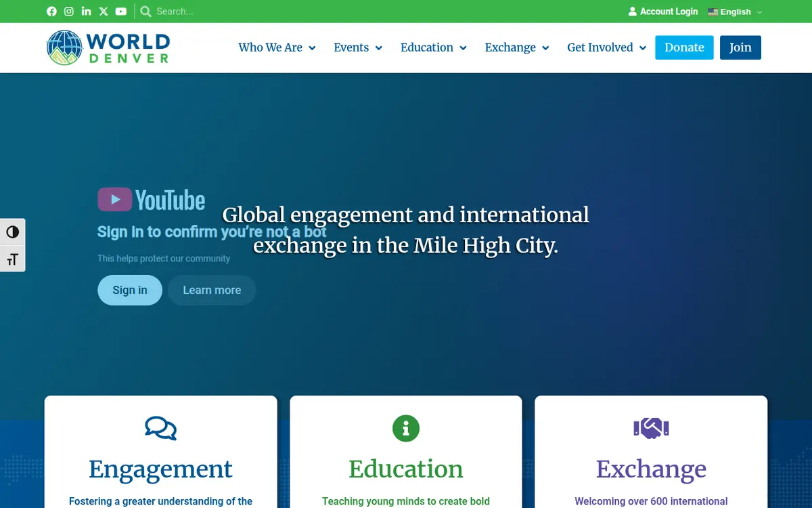Click the Engagement chat bubbles icon
The width and height of the screenshot is (812, 508).
pyautogui.click(x=161, y=428)
